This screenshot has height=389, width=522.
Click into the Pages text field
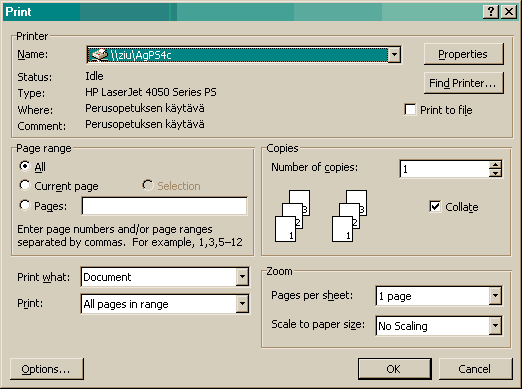(x=164, y=206)
